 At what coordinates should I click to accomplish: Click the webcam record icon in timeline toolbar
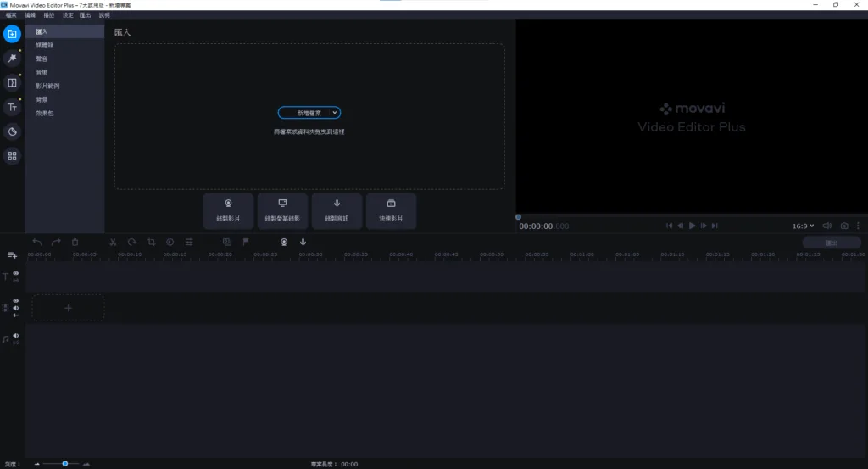coord(284,242)
